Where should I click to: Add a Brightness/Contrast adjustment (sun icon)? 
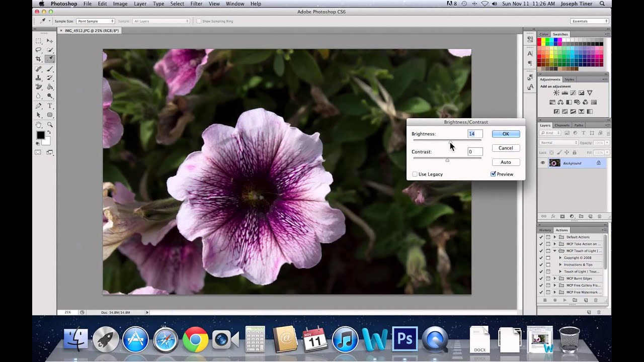point(556,93)
